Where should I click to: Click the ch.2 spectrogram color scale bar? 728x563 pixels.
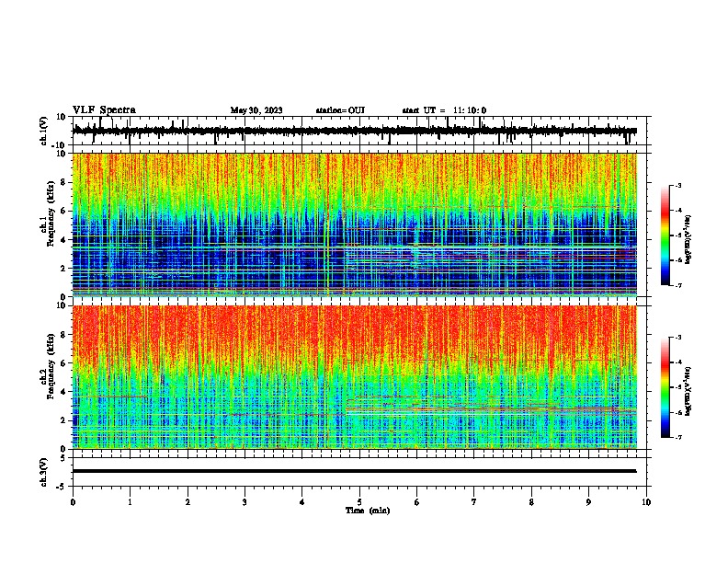coord(665,387)
